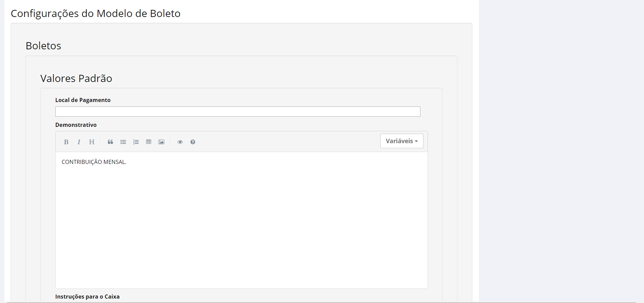Click the Boletos section heading
The image size is (644, 303).
[43, 46]
